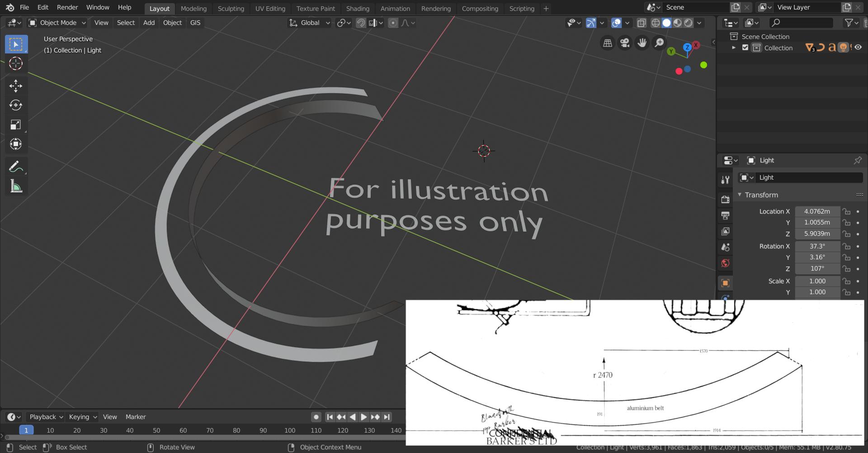Switch to the Shading workspace tab

358,8
